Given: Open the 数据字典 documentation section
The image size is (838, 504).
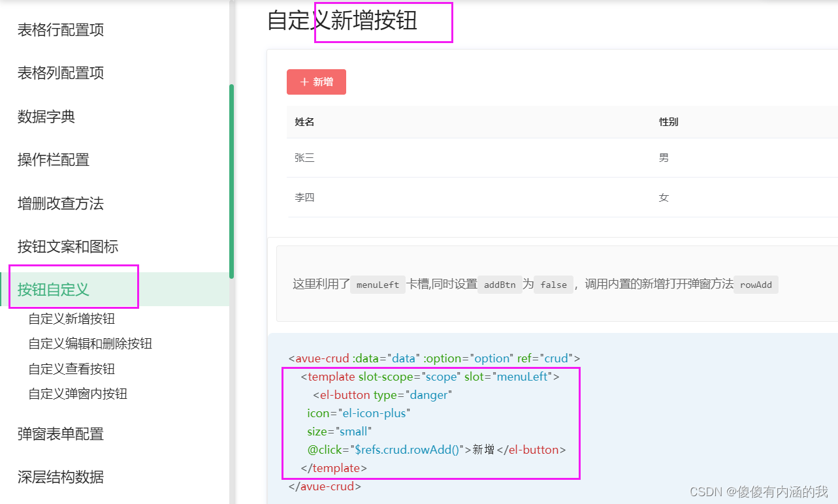Looking at the screenshot, I should pos(45,116).
